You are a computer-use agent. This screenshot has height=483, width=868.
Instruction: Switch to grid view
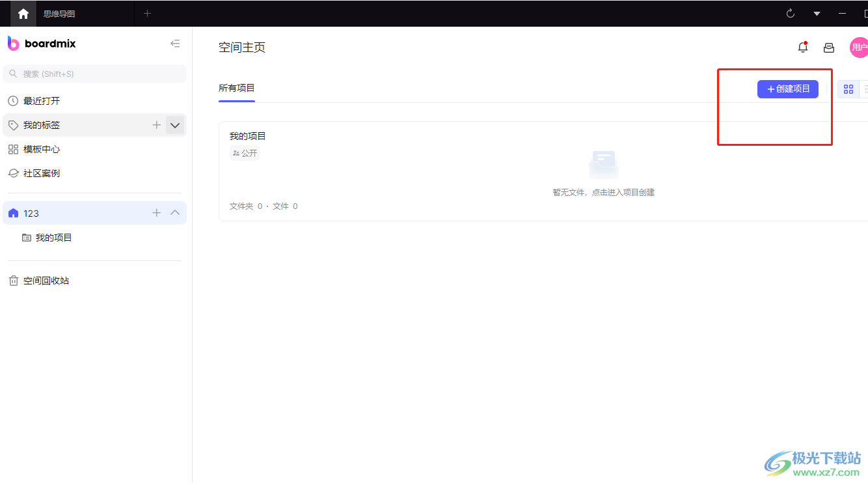click(848, 89)
